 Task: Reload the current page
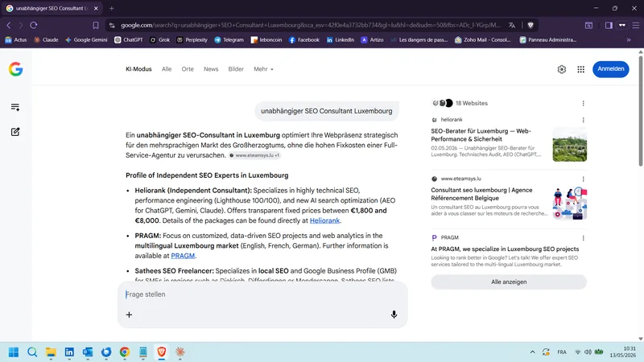coord(34,25)
